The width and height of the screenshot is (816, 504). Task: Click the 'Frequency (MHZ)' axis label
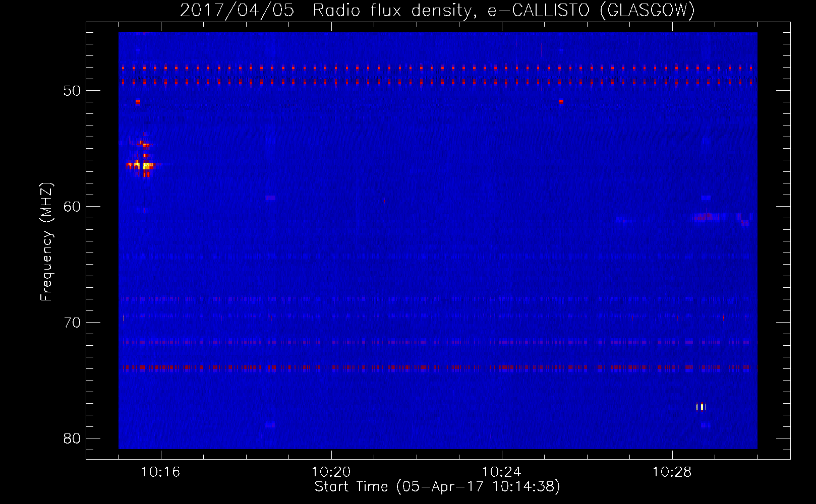pyautogui.click(x=46, y=242)
